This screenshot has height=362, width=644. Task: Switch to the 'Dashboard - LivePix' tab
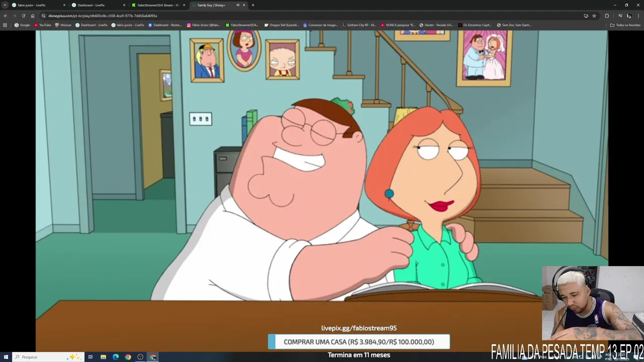point(98,5)
